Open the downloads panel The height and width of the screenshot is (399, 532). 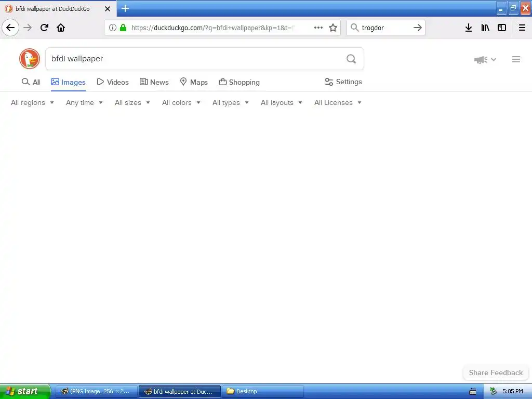(x=469, y=28)
